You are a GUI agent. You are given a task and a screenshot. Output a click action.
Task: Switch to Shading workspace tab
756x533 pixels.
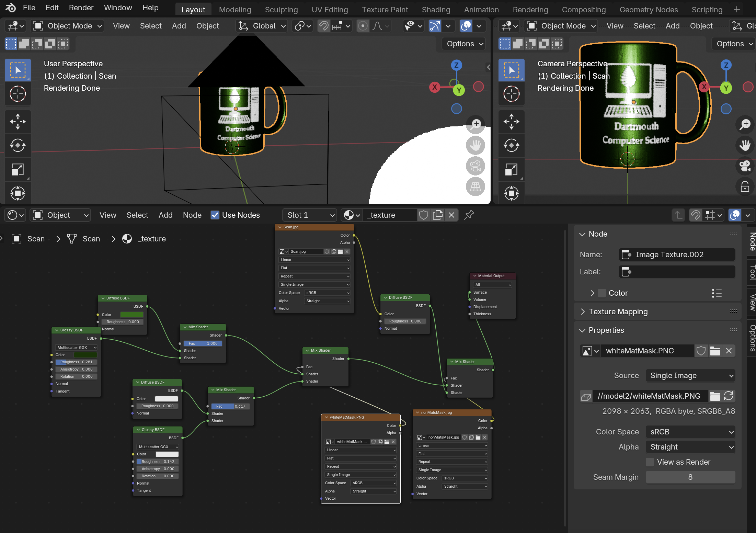tap(436, 10)
